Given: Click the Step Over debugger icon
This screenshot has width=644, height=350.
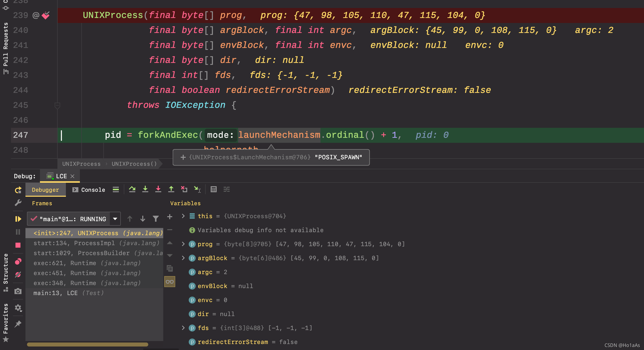Looking at the screenshot, I should (x=132, y=189).
